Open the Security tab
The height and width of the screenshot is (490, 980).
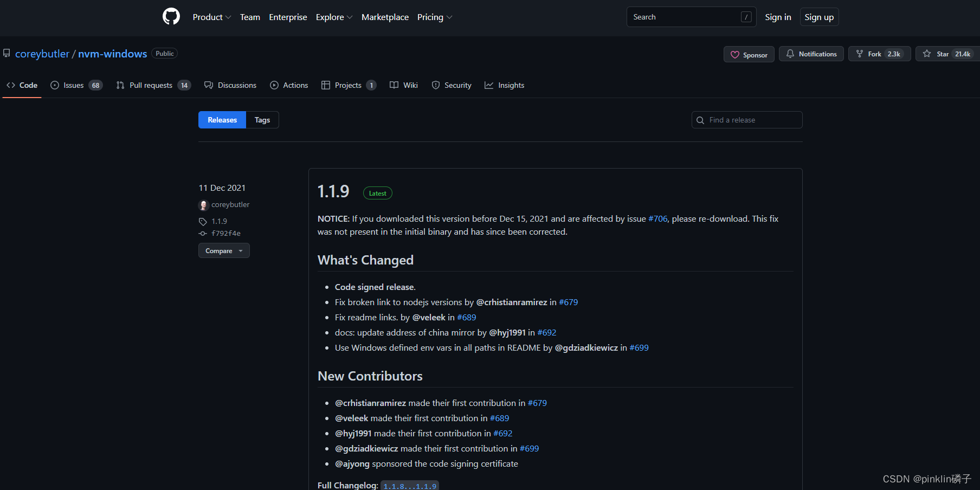452,85
